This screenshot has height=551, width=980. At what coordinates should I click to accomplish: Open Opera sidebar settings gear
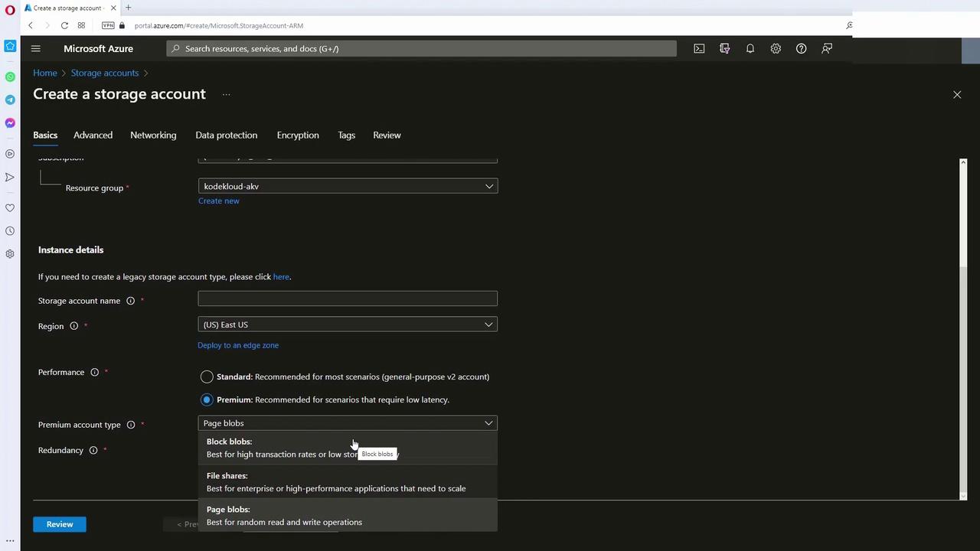(x=10, y=253)
